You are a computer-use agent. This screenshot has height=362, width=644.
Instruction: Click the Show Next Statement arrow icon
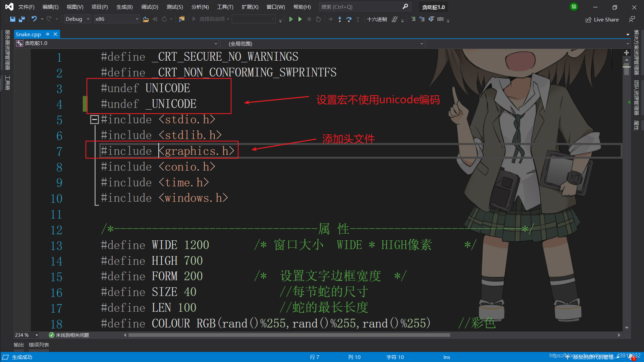[330, 19]
